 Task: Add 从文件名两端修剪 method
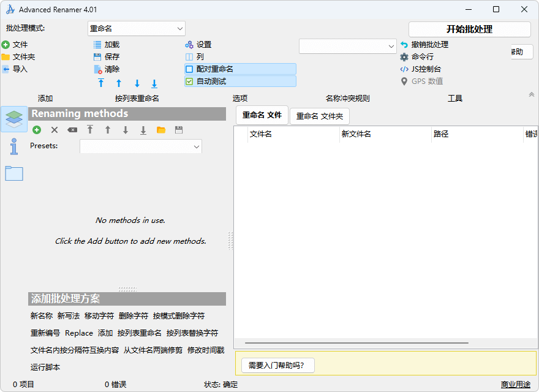(x=153, y=350)
